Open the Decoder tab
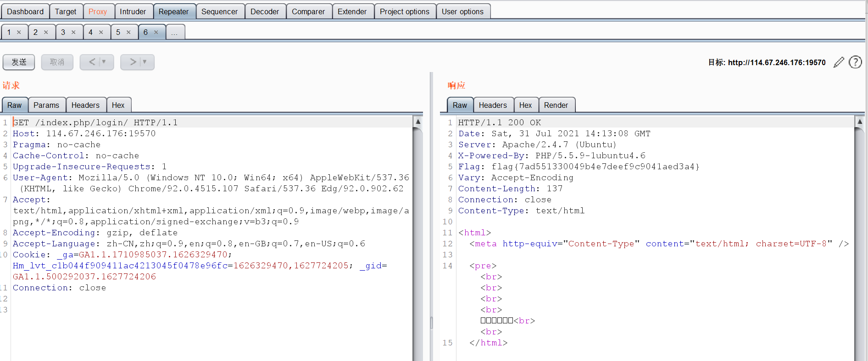 (265, 11)
